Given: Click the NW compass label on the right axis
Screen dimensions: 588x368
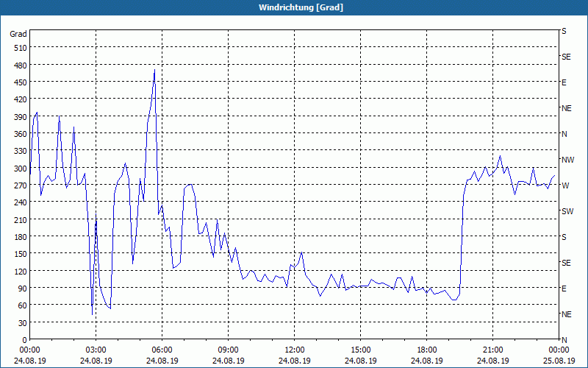Looking at the screenshot, I should pos(567,160).
